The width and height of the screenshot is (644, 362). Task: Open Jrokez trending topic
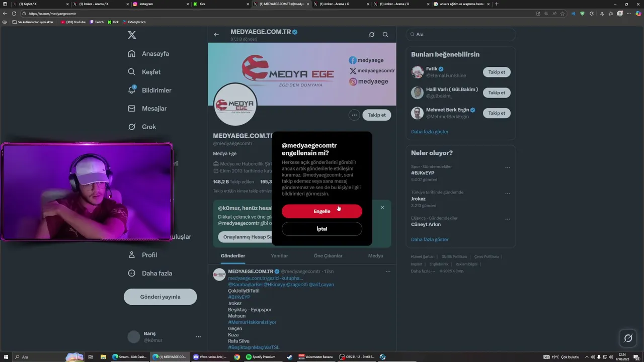tap(418, 199)
